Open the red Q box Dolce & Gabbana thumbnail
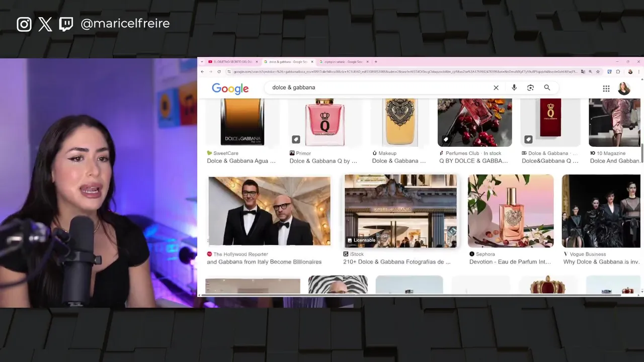Image resolution: width=644 pixels, height=362 pixels. (x=550, y=122)
